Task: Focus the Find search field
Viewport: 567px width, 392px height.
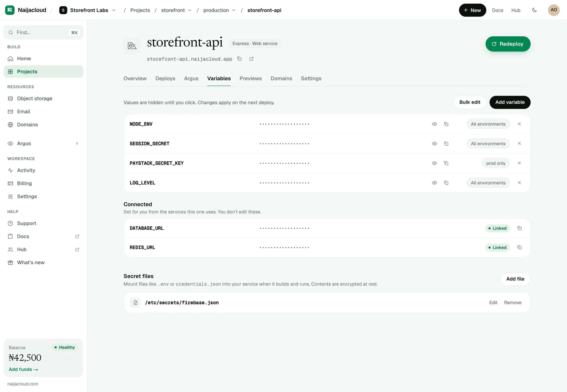Action: click(x=43, y=32)
